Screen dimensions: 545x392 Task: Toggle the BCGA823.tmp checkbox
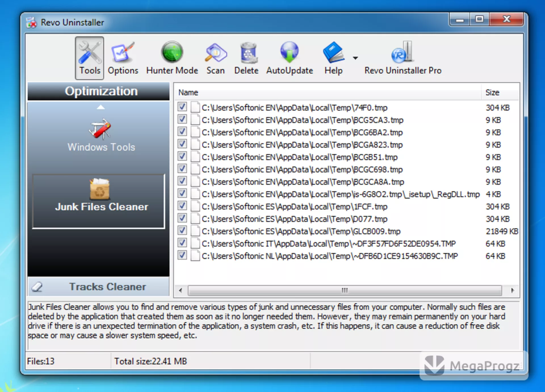click(182, 144)
